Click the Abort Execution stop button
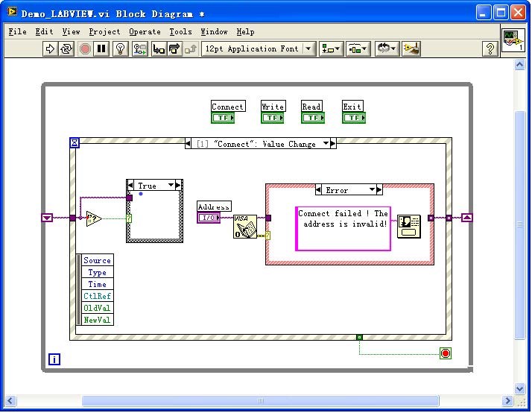532x413 pixels. point(85,49)
